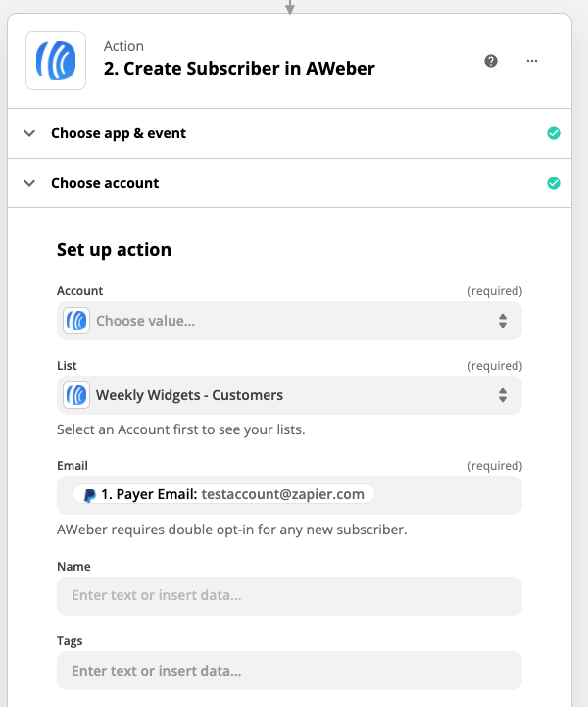Click AWeber icon in Account field
The width and height of the screenshot is (588, 707).
(x=76, y=321)
